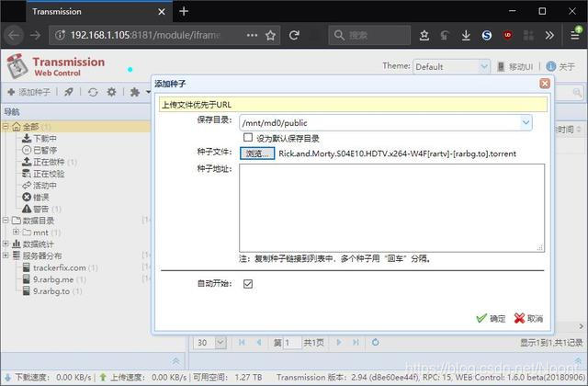Reload the page with refresh icon
Screen dimensions: 588x386
click(294, 35)
